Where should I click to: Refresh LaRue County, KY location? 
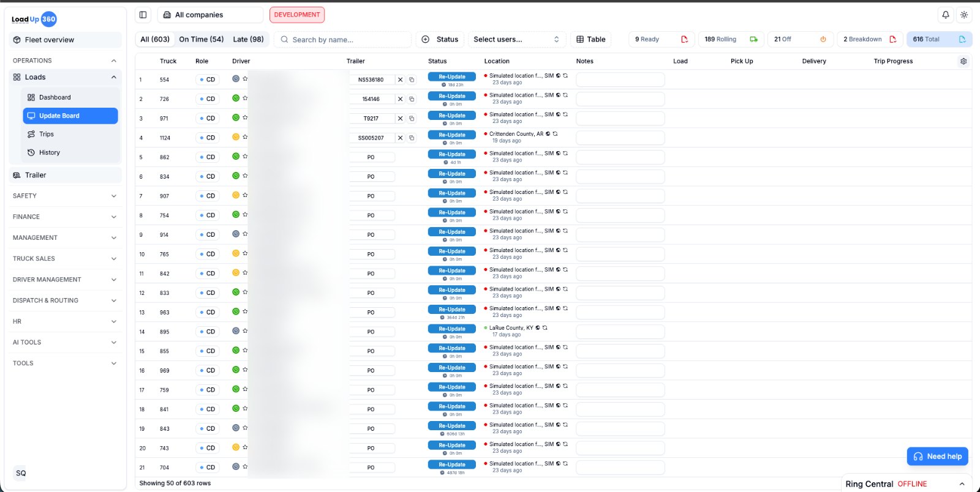coord(545,328)
